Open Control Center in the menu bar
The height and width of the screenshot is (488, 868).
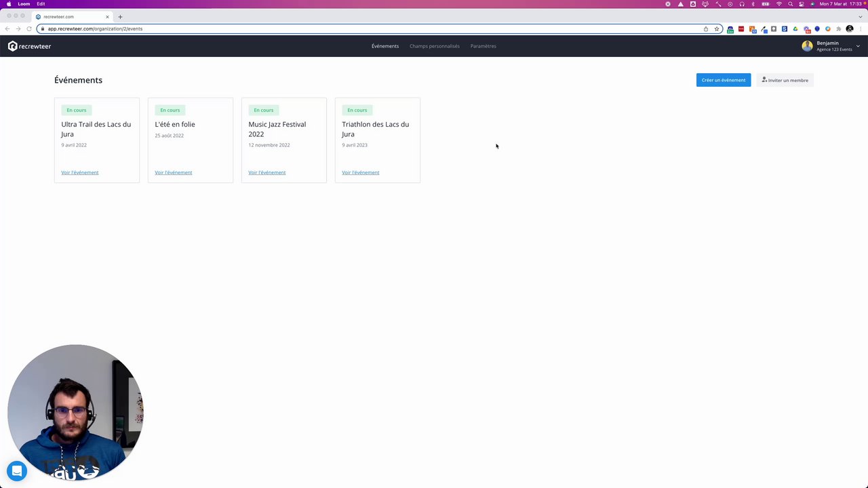tap(801, 4)
